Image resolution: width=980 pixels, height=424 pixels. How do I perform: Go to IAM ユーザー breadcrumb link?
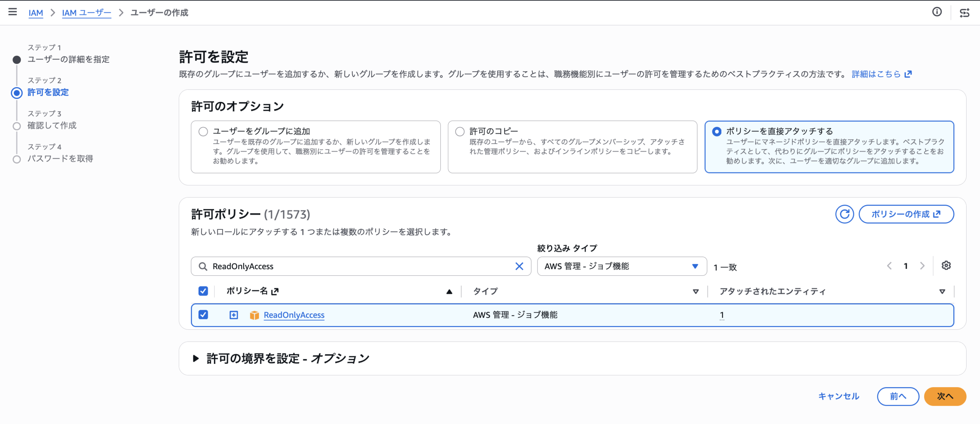[87, 13]
